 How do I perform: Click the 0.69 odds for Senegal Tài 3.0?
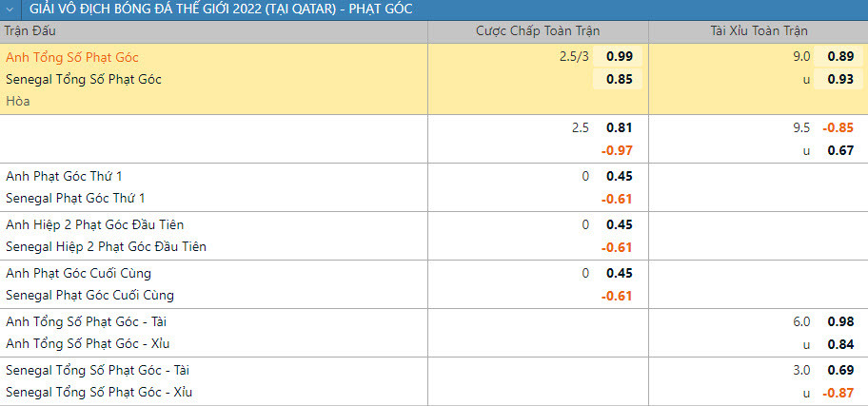click(839, 370)
